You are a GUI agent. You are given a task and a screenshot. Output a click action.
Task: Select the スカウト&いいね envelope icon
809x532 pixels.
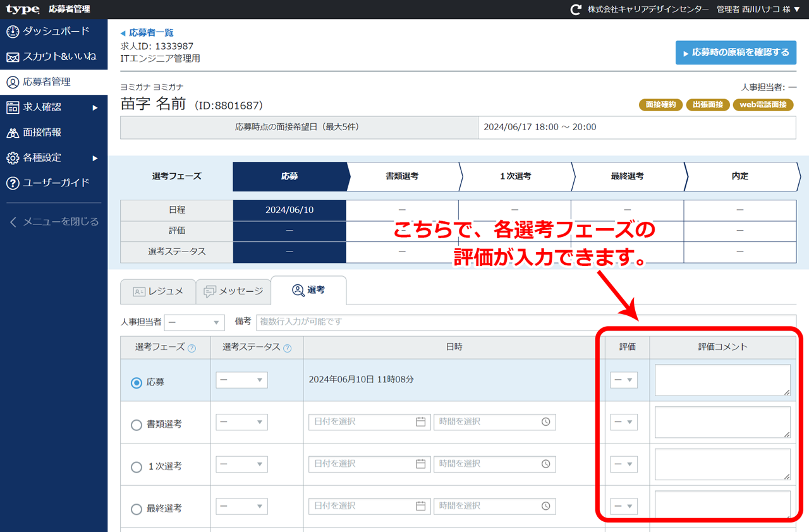click(13, 56)
